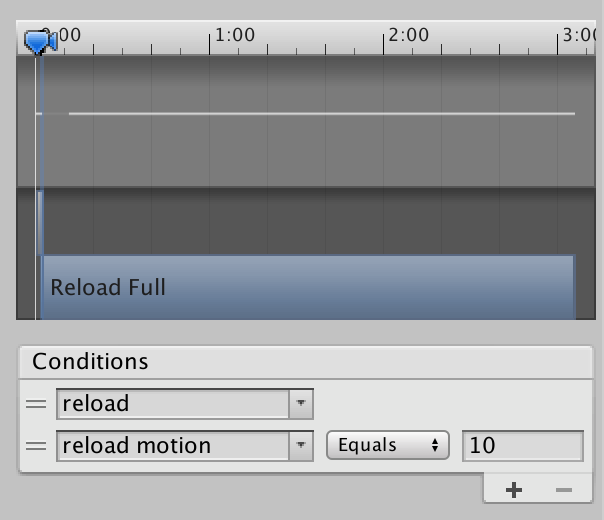604x520 pixels.
Task: Click the small blue transition segment above Reload Full
Action: click(x=40, y=222)
